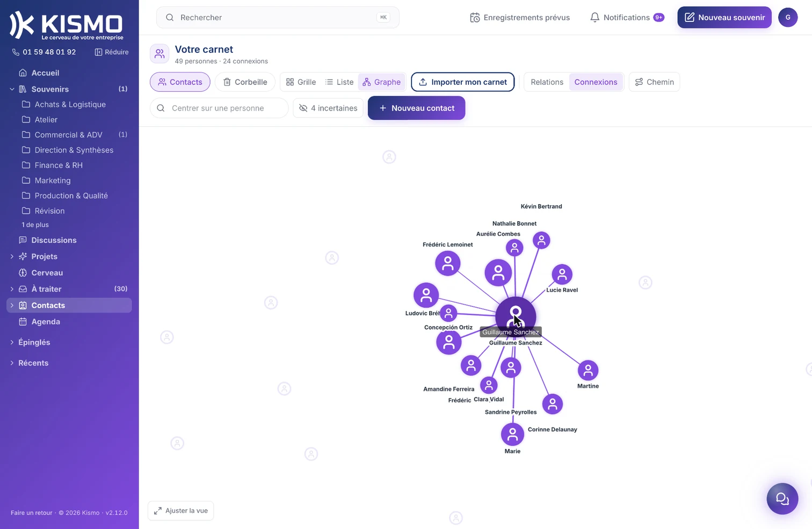Screen dimensions: 812x529
Task: Click Ajuster la vue button
Action: [181, 511]
